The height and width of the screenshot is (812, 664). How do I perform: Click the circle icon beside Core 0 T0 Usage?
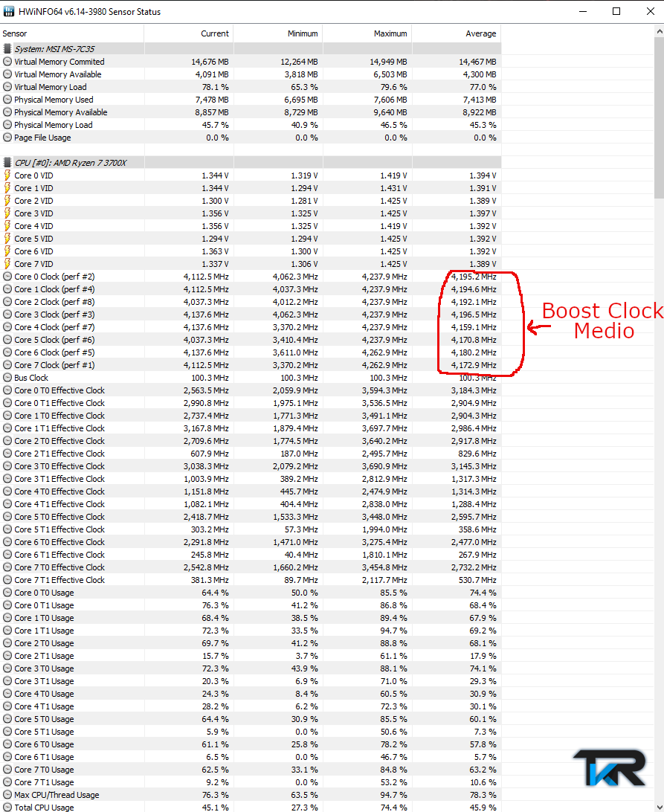(7, 593)
